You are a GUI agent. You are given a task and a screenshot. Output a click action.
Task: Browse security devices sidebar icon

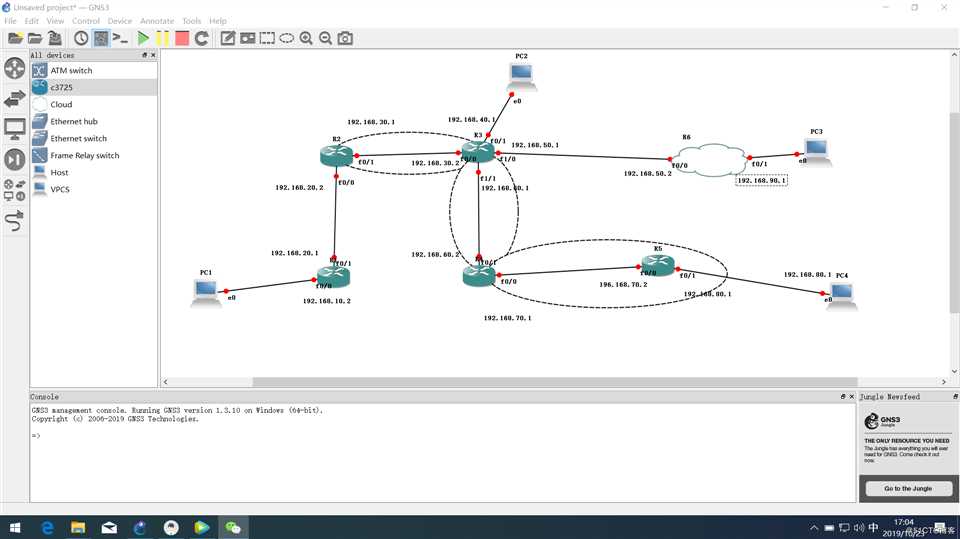15,159
